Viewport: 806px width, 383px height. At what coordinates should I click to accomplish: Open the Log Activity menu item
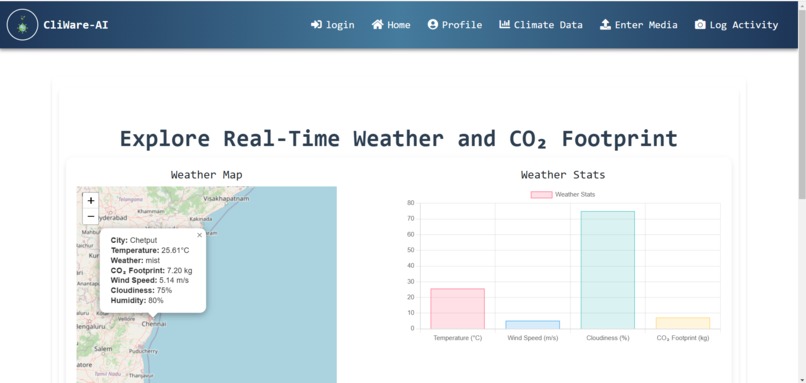point(736,25)
